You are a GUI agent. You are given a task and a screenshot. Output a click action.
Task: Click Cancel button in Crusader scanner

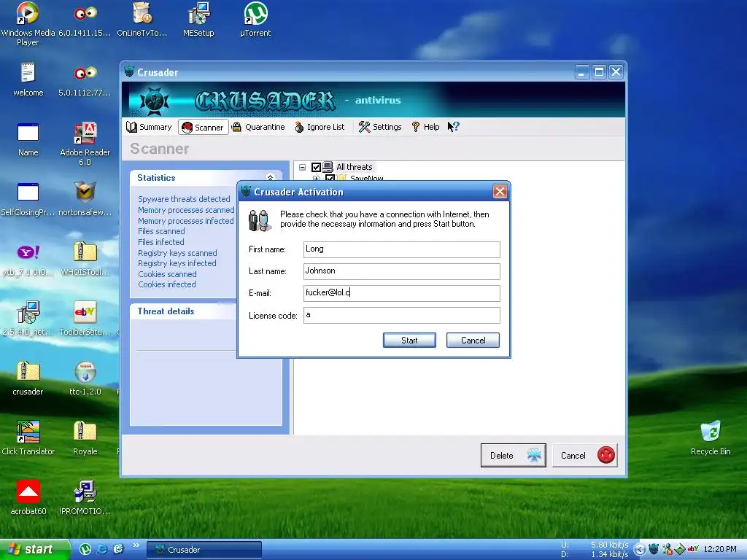point(585,455)
